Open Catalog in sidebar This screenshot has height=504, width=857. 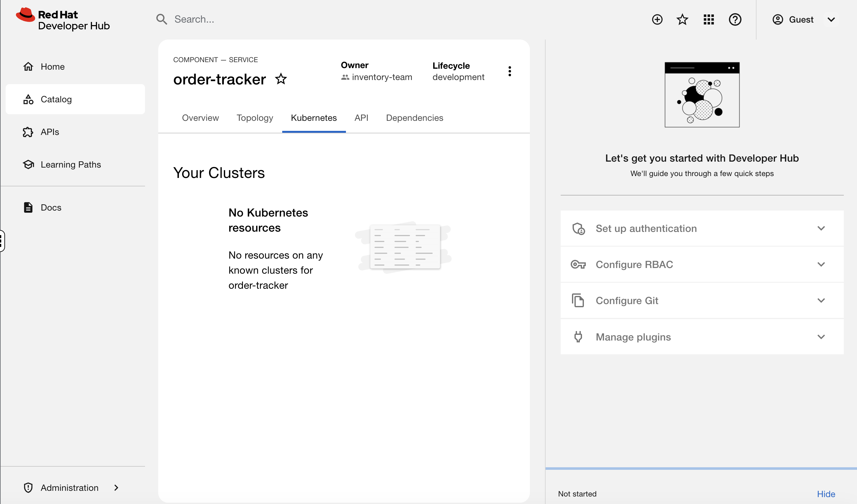coord(75,99)
